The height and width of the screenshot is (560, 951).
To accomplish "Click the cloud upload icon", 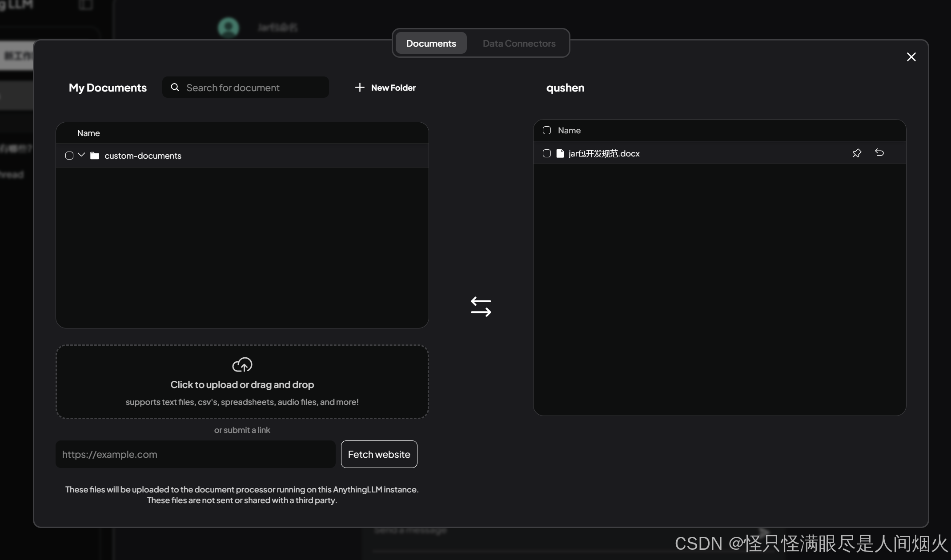I will coord(242,365).
